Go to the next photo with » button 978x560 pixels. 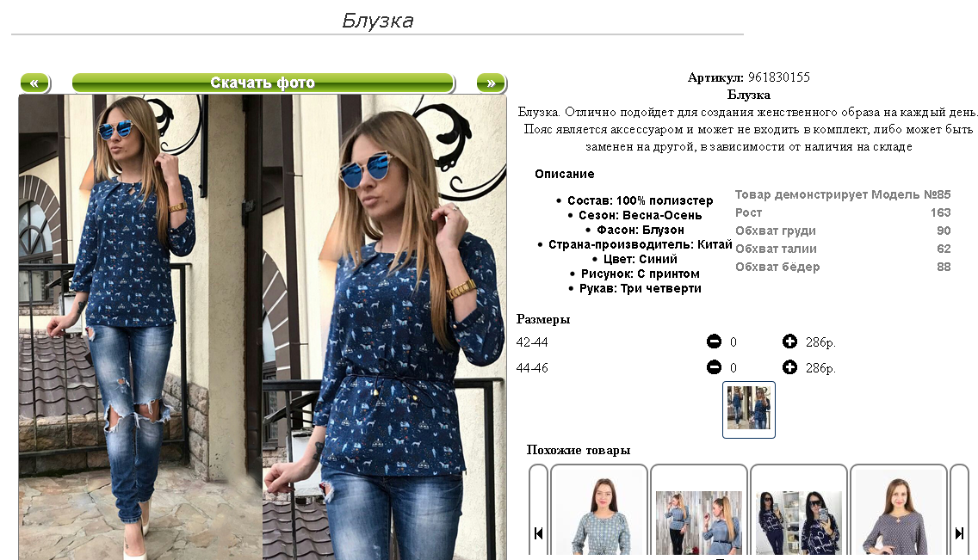click(x=492, y=83)
